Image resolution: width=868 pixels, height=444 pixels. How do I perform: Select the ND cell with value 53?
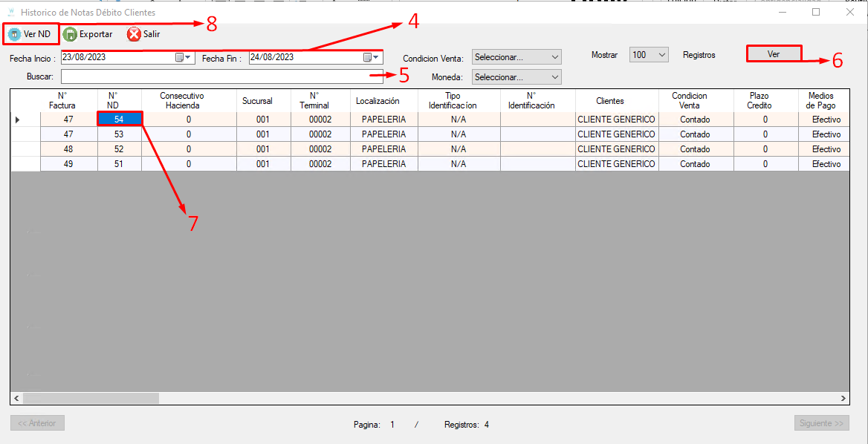[120, 134]
